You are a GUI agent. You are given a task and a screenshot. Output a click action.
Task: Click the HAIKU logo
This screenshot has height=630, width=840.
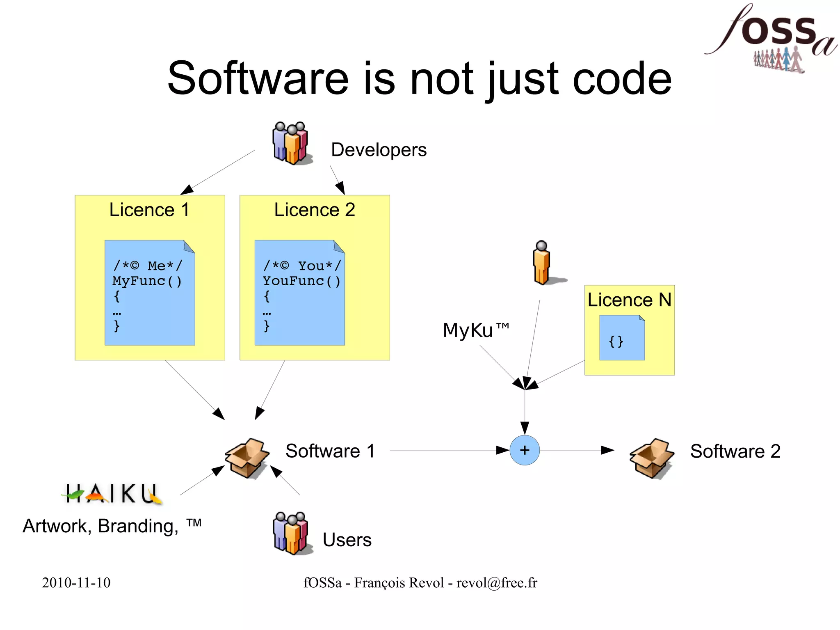coord(112,493)
